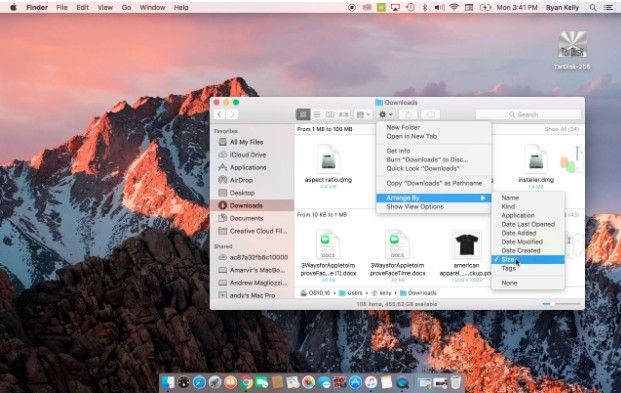This screenshot has width=621, height=393.
Task: Open the Trash in the Dock
Action: 456,382
